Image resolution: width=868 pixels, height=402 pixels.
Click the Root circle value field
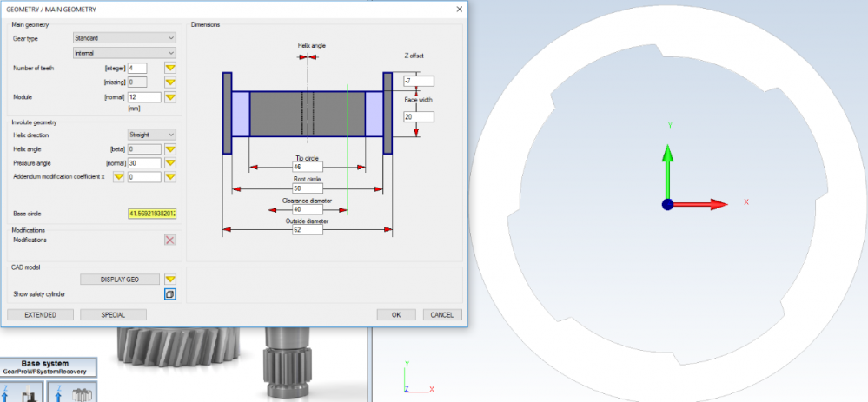(308, 188)
